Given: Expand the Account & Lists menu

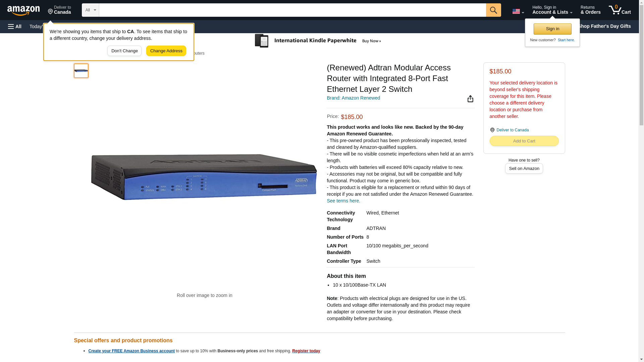Looking at the screenshot, I should tap(552, 10).
